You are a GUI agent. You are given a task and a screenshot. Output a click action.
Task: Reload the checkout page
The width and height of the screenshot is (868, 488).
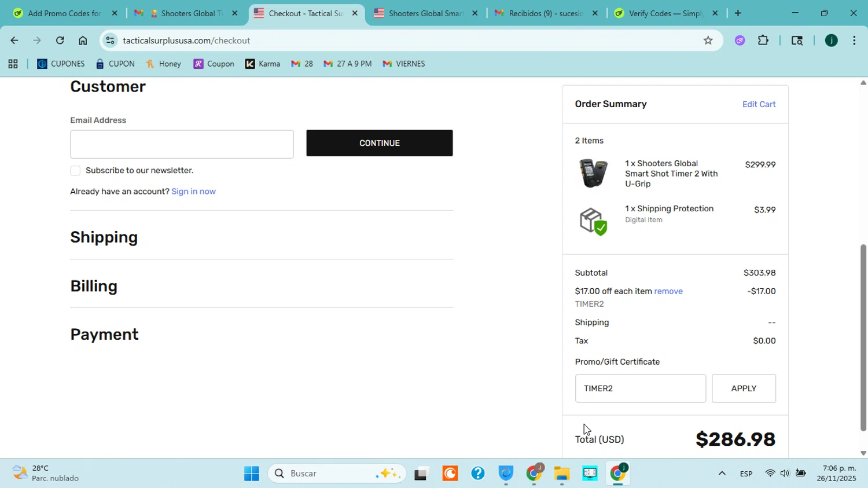point(60,41)
